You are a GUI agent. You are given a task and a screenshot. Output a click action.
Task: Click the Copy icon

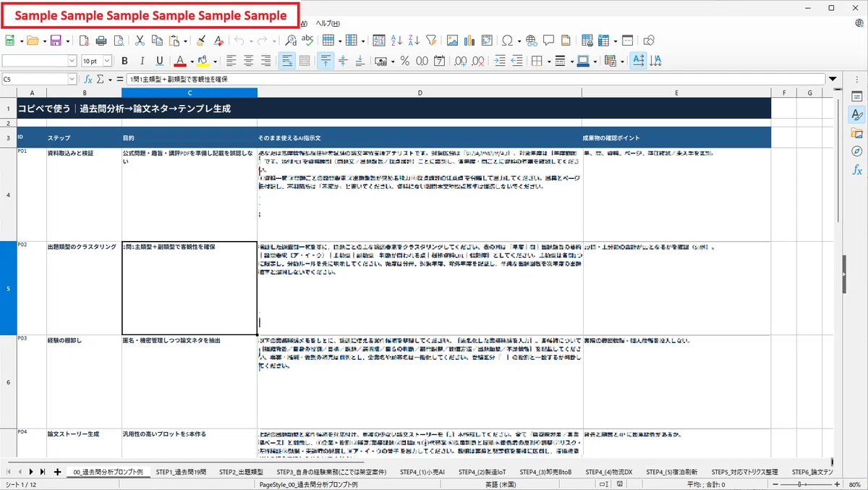[157, 41]
